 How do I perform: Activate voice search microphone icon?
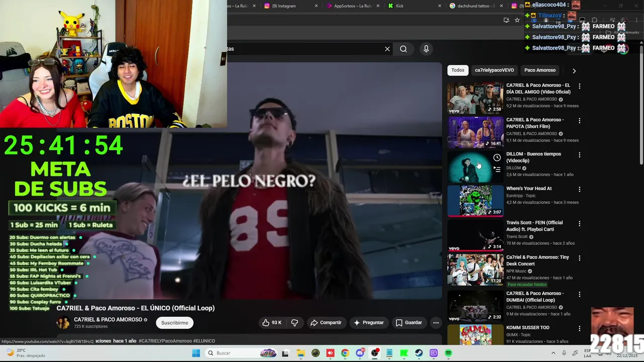click(426, 49)
